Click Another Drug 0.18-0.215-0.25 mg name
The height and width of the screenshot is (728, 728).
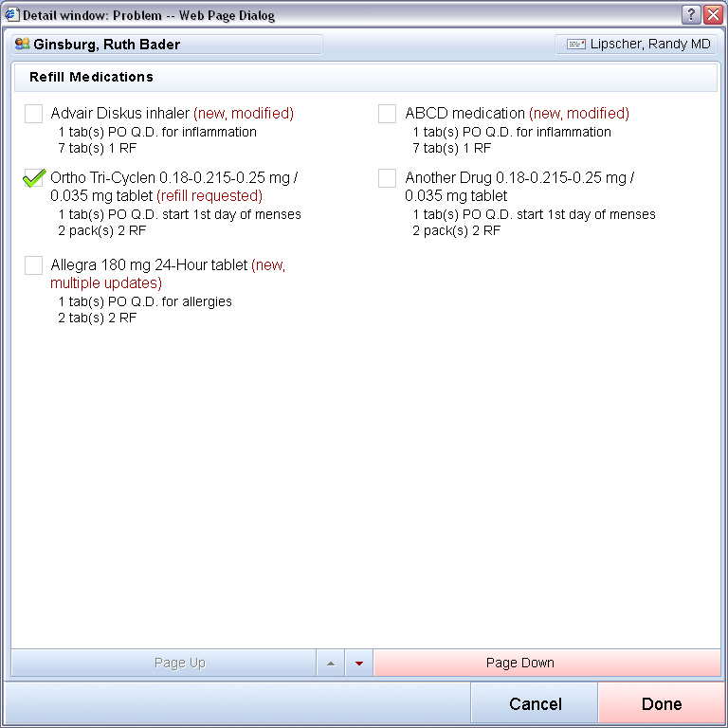(x=519, y=187)
